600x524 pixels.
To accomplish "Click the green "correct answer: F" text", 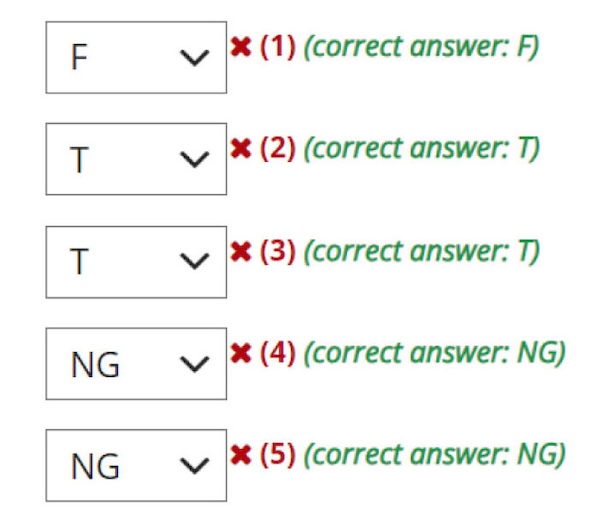I will [x=420, y=48].
